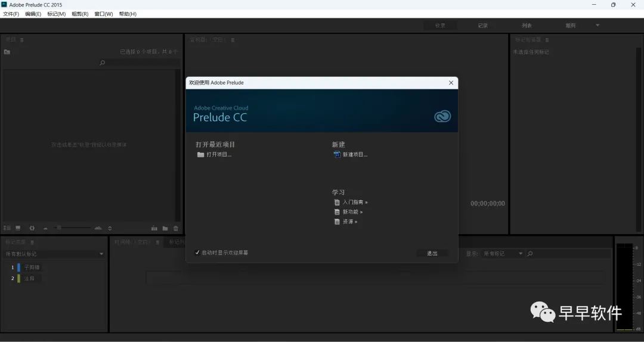Switch 项目 panel to list view
644x342 pixels.
pyautogui.click(x=7, y=228)
